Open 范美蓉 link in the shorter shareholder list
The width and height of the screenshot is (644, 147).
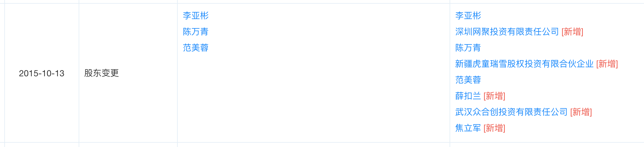coord(196,48)
